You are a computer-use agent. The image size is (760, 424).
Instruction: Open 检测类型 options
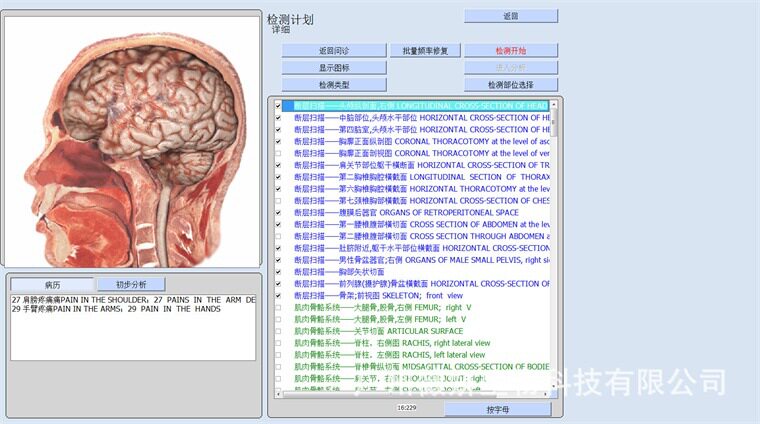pyautogui.click(x=334, y=84)
